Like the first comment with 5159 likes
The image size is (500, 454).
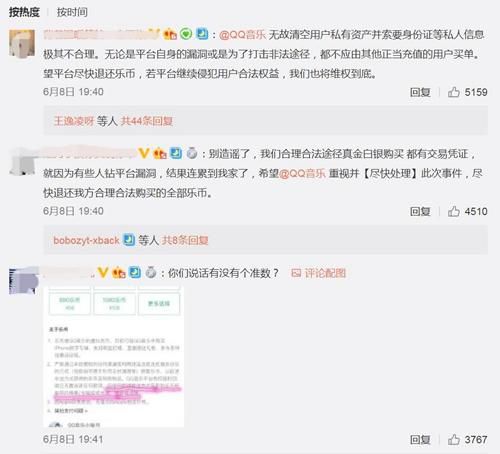(454, 92)
